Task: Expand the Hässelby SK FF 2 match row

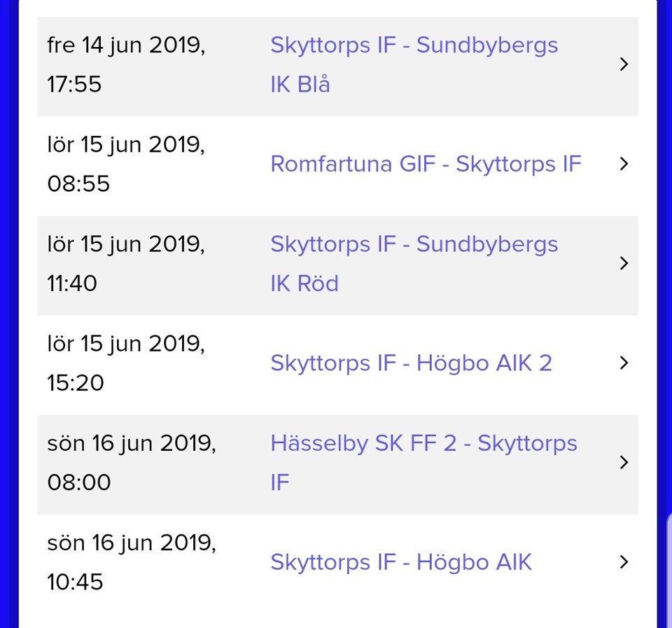Action: [624, 462]
